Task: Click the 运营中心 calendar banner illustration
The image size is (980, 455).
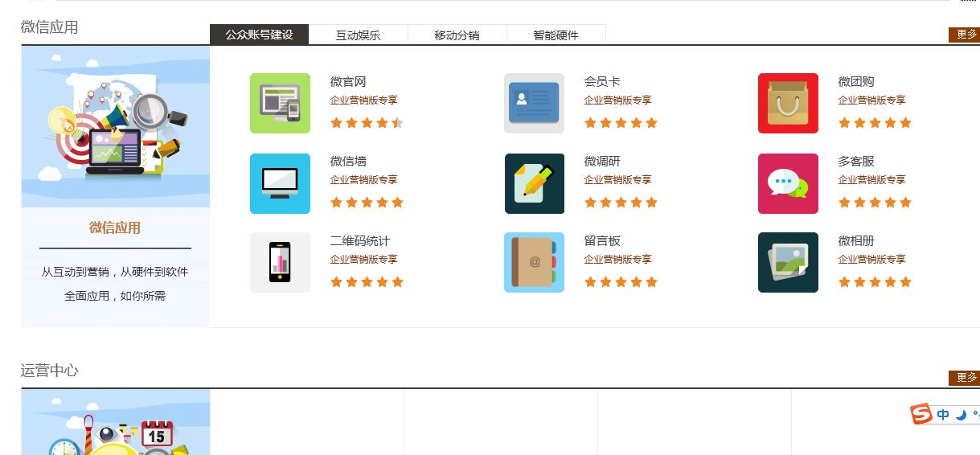Action: click(116, 422)
